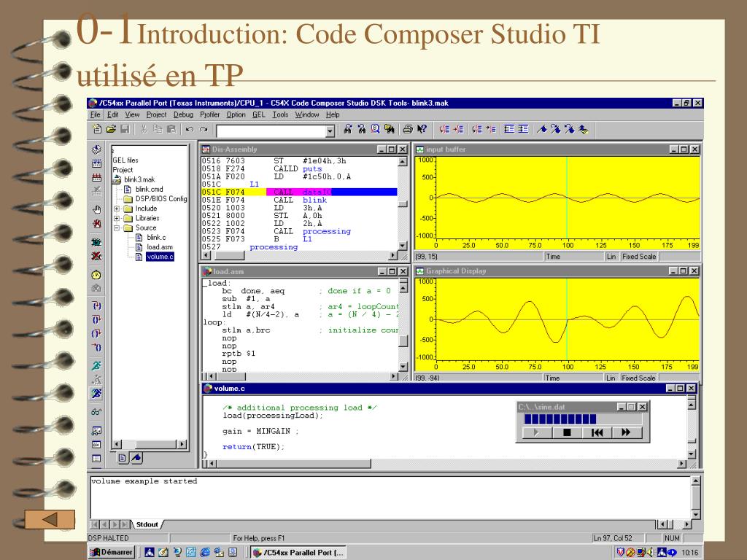Image resolution: width=747 pixels, height=560 pixels.
Task: Click the Find in Files toolbar icon
Action: click(x=390, y=129)
